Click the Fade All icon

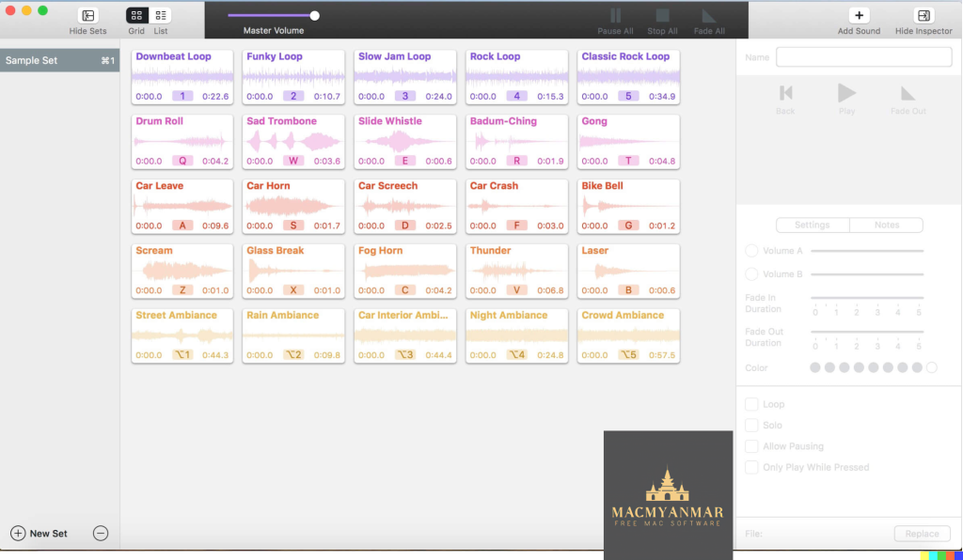pyautogui.click(x=709, y=15)
